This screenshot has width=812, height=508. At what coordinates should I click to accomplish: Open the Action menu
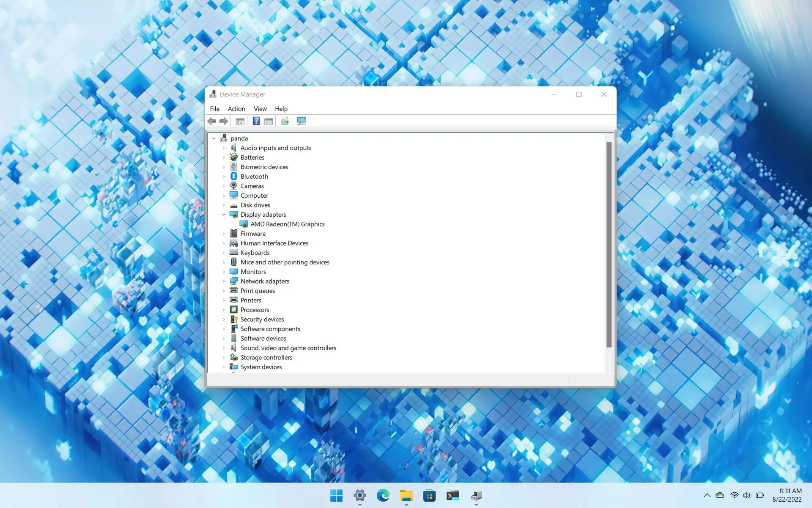[236, 109]
